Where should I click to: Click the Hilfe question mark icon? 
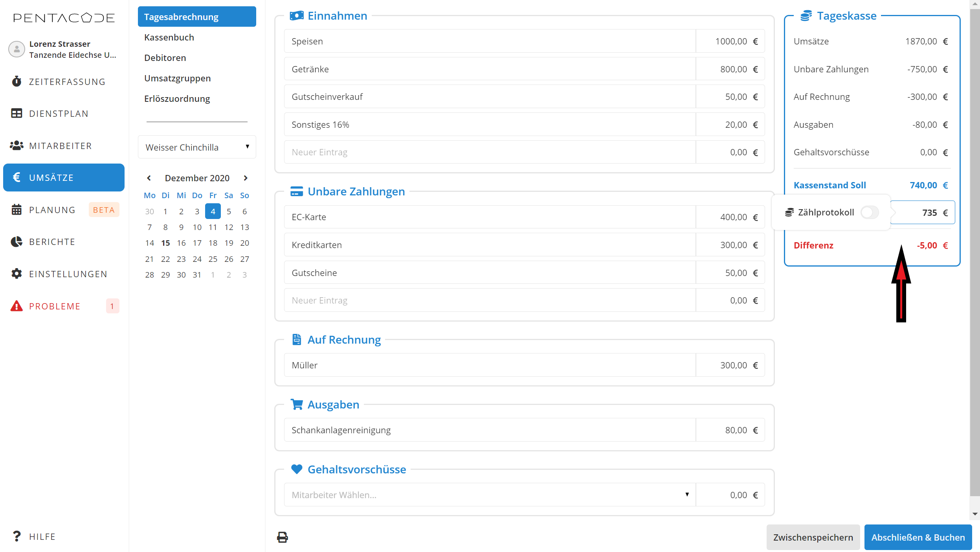pos(17,536)
